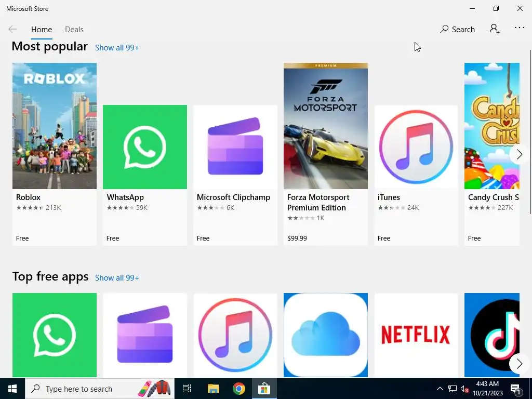The height and width of the screenshot is (399, 532).
Task: Show hidden system tray icons
Action: coord(440,389)
